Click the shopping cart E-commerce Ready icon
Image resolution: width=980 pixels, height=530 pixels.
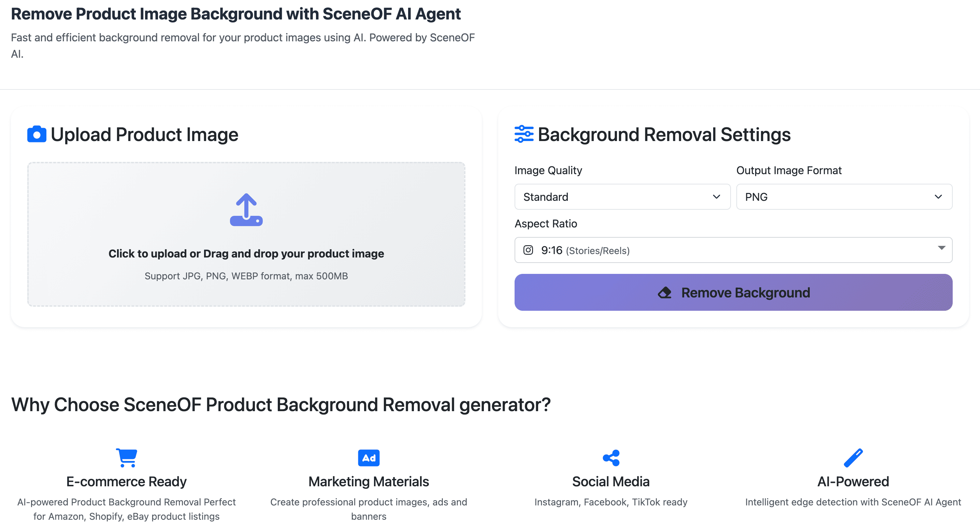(126, 458)
